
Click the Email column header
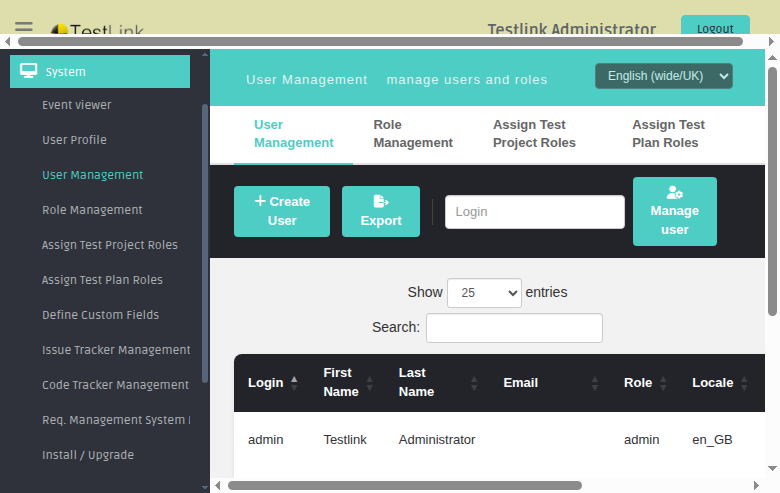tap(521, 383)
